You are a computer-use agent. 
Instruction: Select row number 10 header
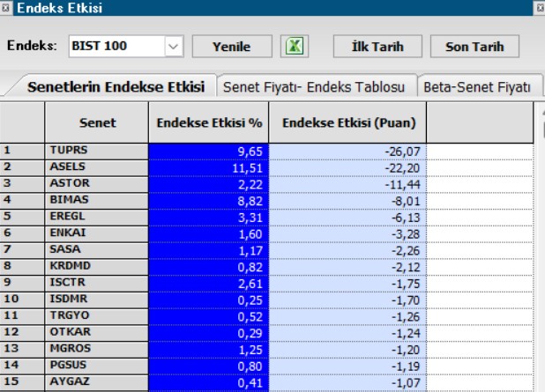[x=22, y=300]
